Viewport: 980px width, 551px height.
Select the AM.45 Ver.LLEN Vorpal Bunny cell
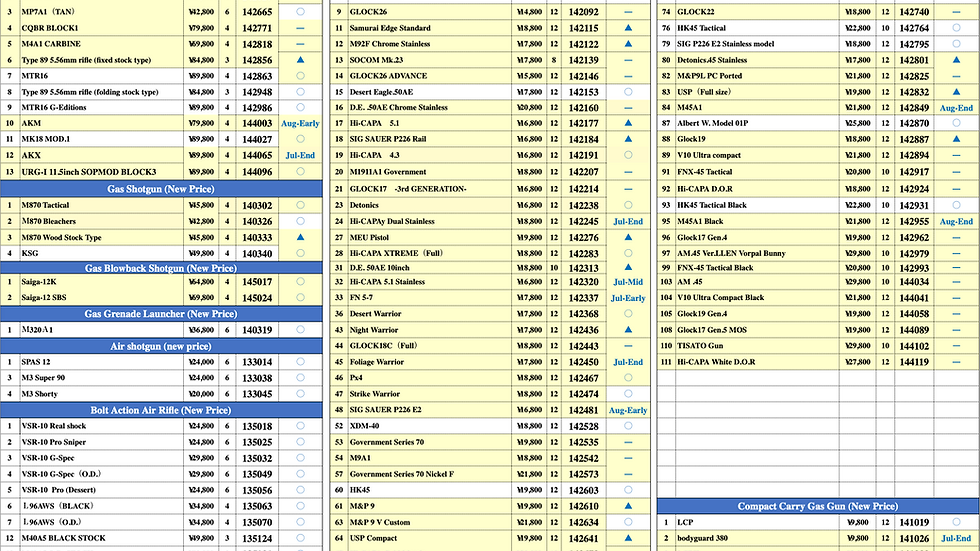coord(757,253)
